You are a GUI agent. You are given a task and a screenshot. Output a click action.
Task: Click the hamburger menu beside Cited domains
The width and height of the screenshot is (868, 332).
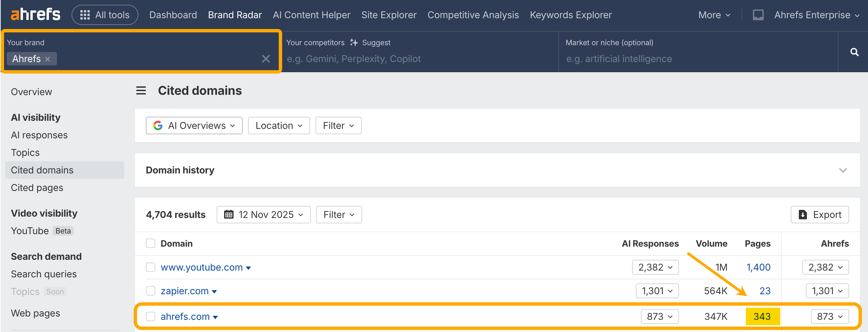(141, 91)
